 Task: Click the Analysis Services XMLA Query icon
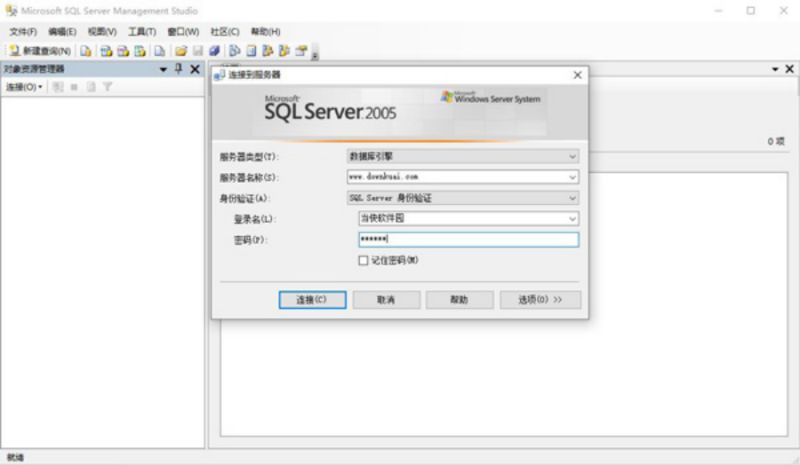coord(140,51)
